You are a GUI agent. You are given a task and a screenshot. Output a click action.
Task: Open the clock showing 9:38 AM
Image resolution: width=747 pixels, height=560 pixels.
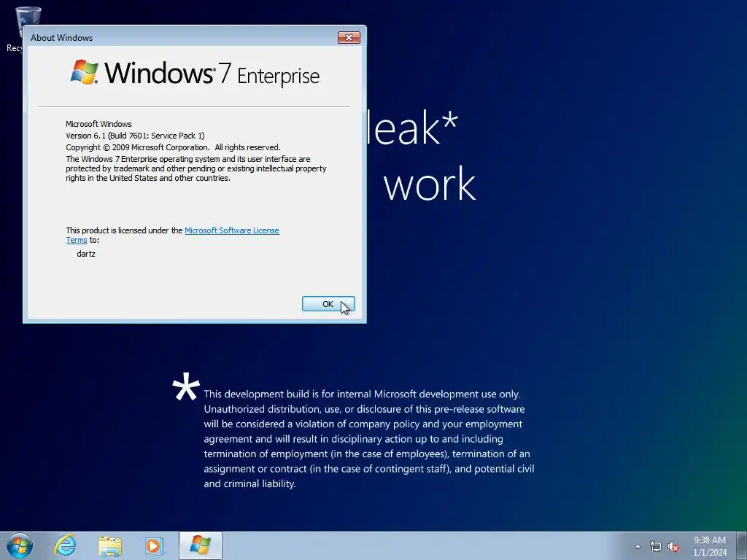click(x=709, y=546)
